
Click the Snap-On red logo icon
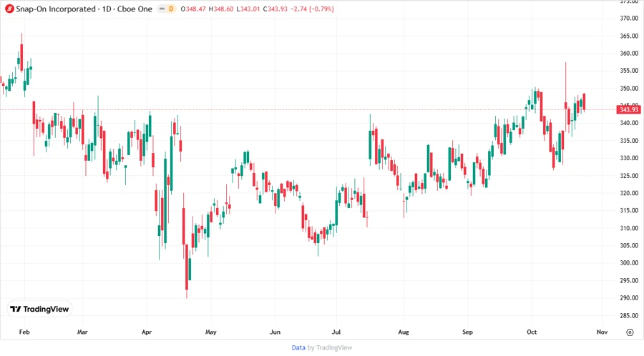(9, 9)
